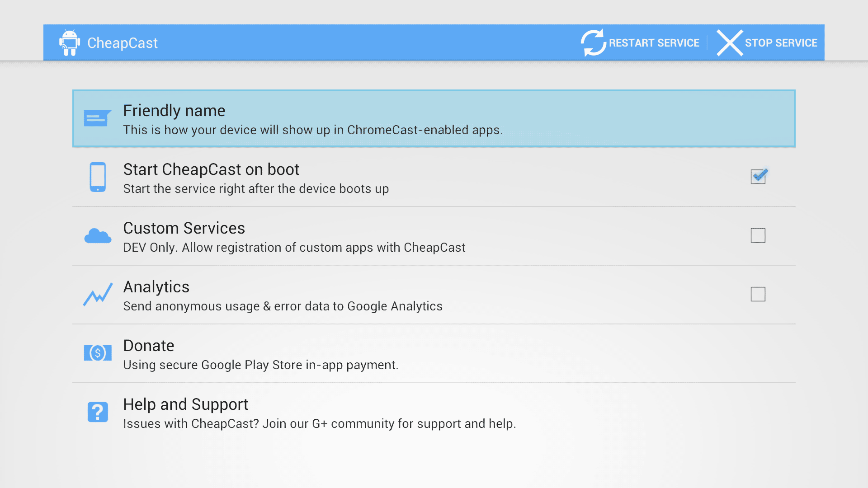Image resolution: width=868 pixels, height=488 pixels.
Task: Click the cloud icon for Custom Services
Action: (98, 236)
